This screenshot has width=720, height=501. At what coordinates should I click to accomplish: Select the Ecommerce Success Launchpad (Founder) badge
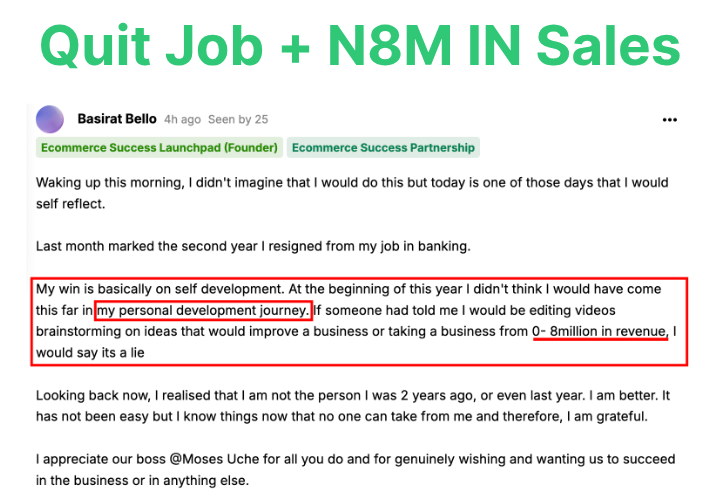point(160,148)
